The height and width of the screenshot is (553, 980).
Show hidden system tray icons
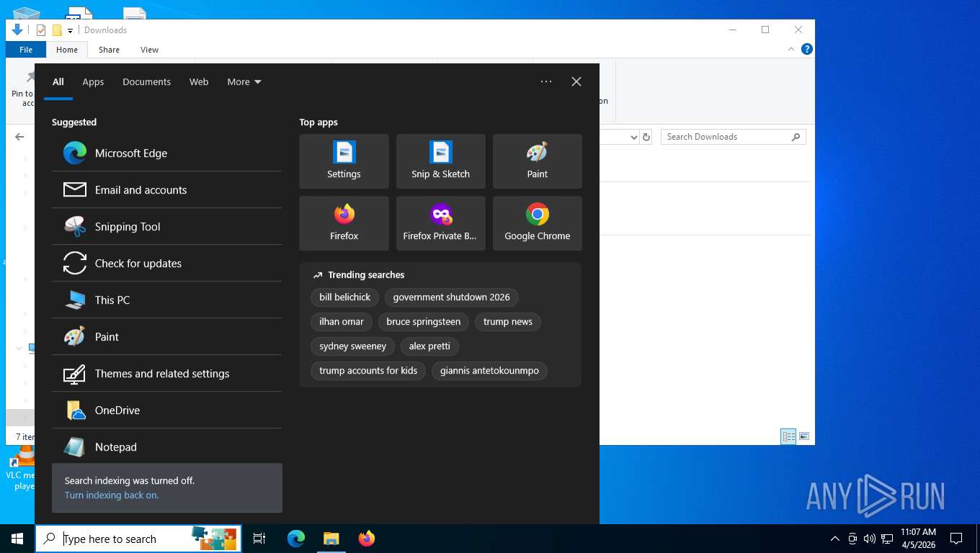pos(835,539)
